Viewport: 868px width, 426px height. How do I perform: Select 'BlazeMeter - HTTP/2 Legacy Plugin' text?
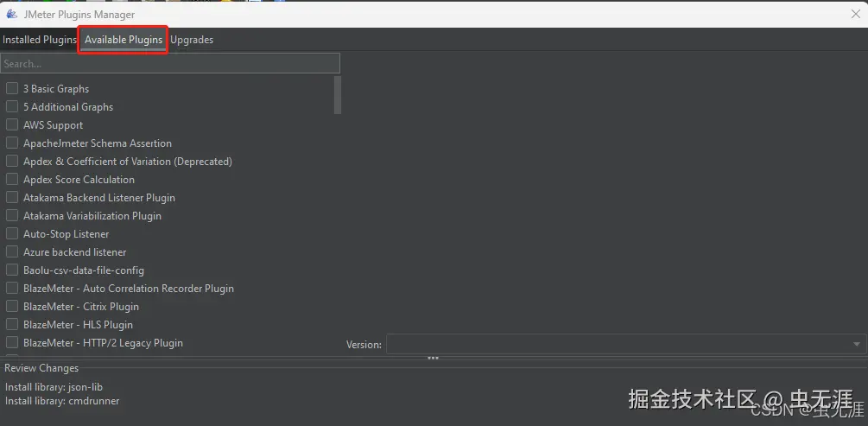(x=103, y=343)
